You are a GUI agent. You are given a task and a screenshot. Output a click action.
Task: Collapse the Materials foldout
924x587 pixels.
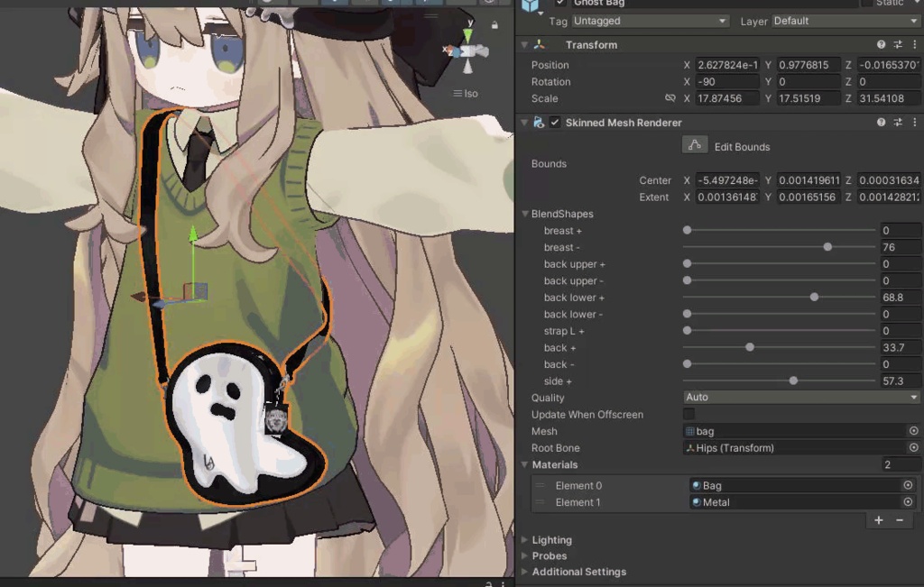(x=524, y=464)
